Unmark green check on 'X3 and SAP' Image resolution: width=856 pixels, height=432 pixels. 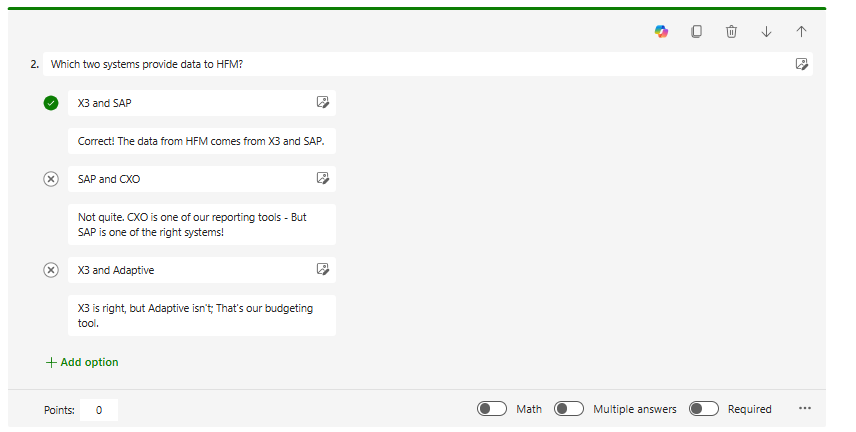(x=51, y=102)
